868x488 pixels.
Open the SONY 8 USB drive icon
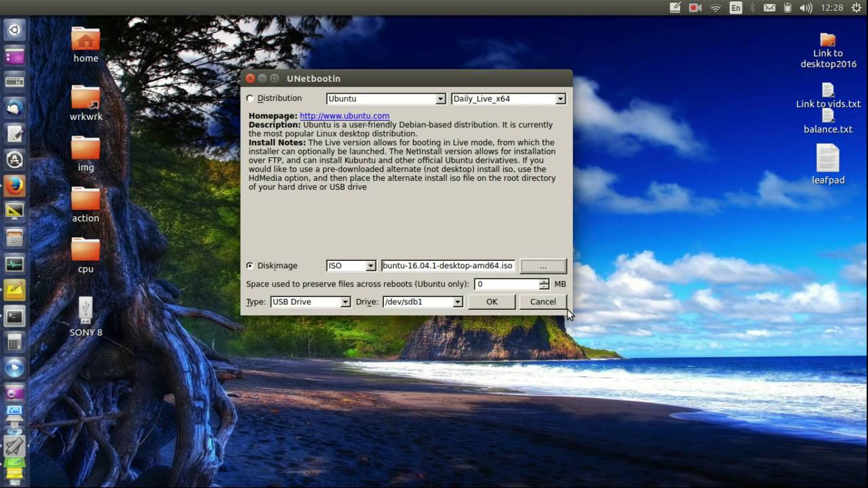[x=85, y=316]
